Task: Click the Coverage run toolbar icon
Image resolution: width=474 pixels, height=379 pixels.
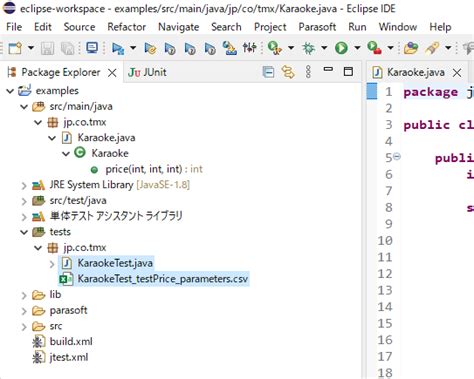Action: point(275,48)
